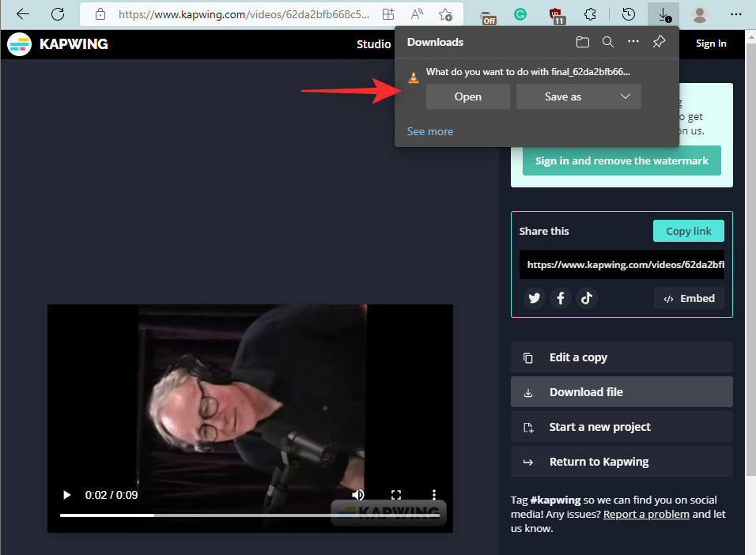756x555 pixels.
Task: Activate the Read aloud icon
Action: click(x=417, y=14)
